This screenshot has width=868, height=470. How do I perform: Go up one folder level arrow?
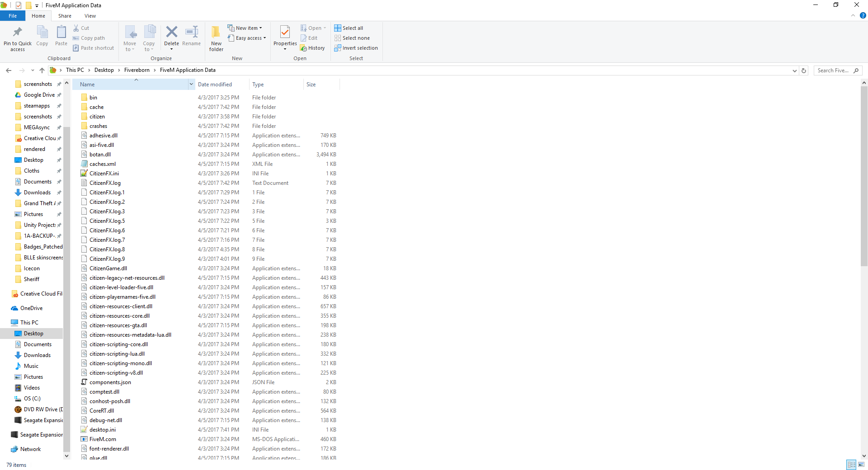[x=42, y=70]
